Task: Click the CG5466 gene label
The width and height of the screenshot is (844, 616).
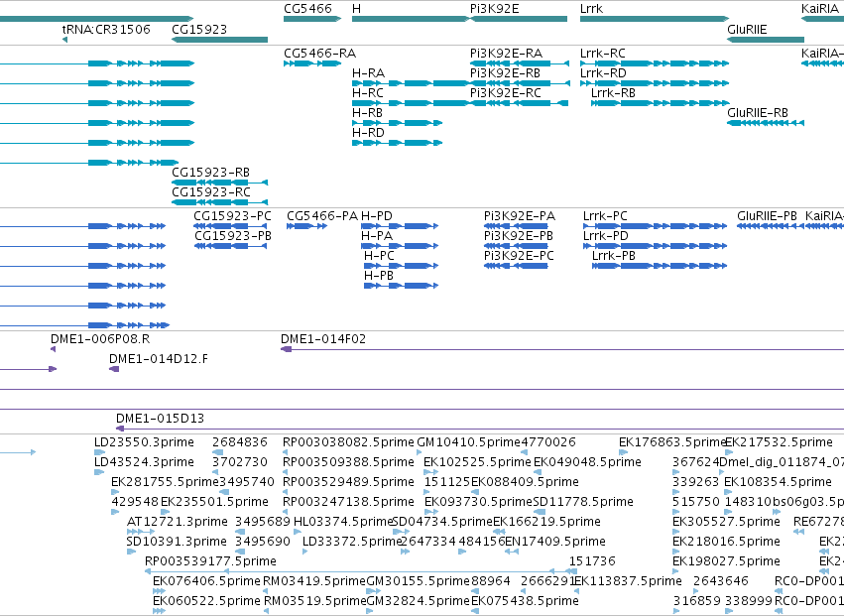Action: pyautogui.click(x=307, y=9)
